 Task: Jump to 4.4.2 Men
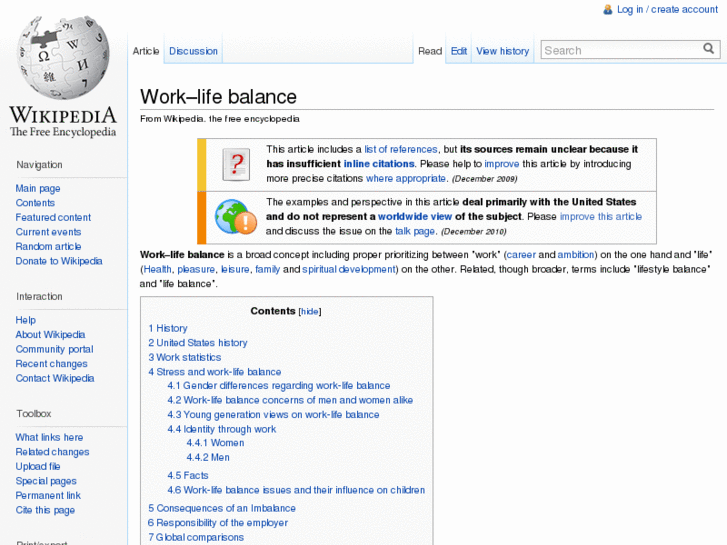208,457
